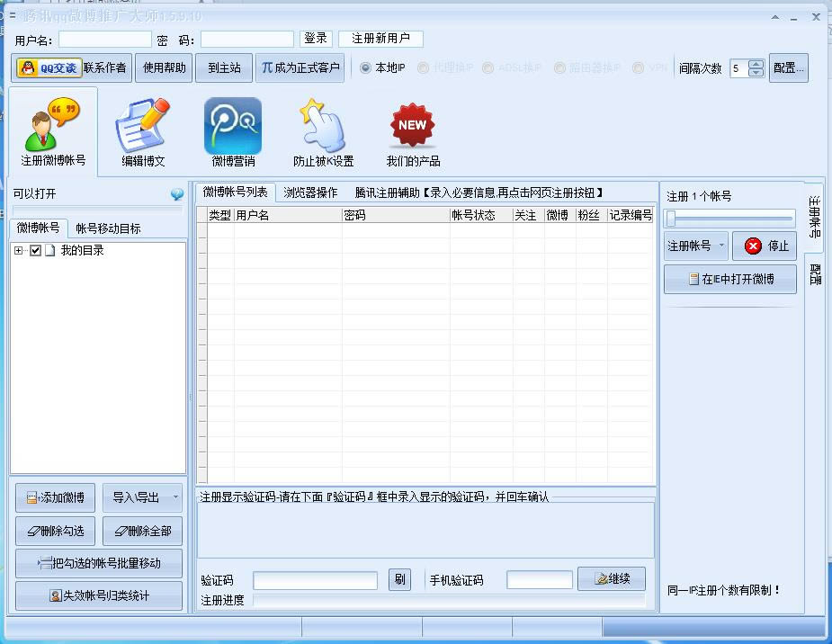The image size is (832, 644).
Task: Click the 记录编号 column header
Action: [630, 215]
